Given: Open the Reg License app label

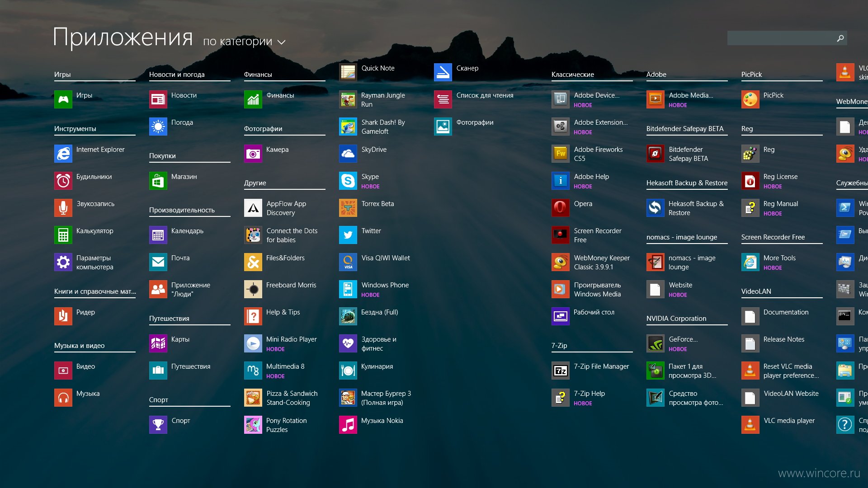Looking at the screenshot, I should [x=780, y=177].
